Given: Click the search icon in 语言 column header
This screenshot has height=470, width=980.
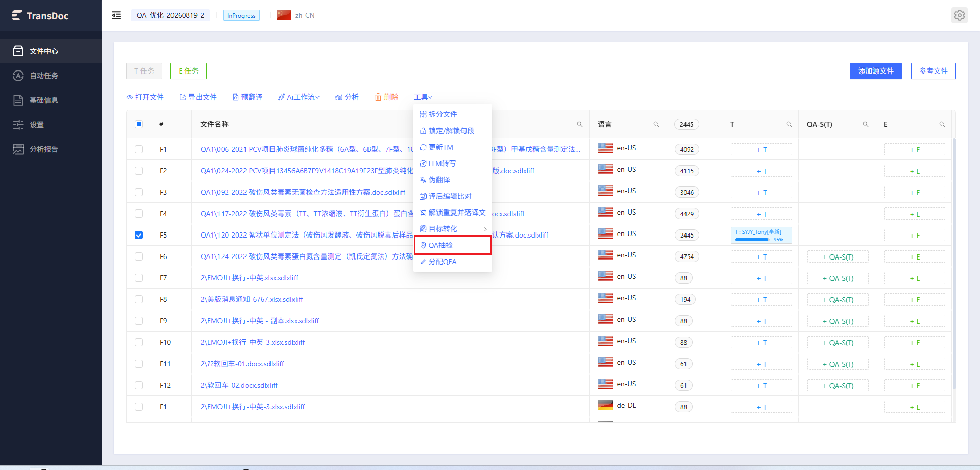Looking at the screenshot, I should pos(656,124).
